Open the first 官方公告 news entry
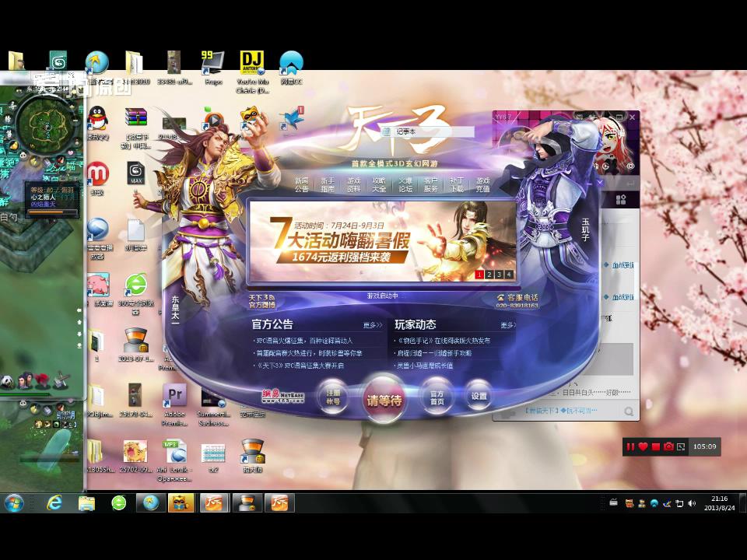747x560 pixels. (303, 341)
